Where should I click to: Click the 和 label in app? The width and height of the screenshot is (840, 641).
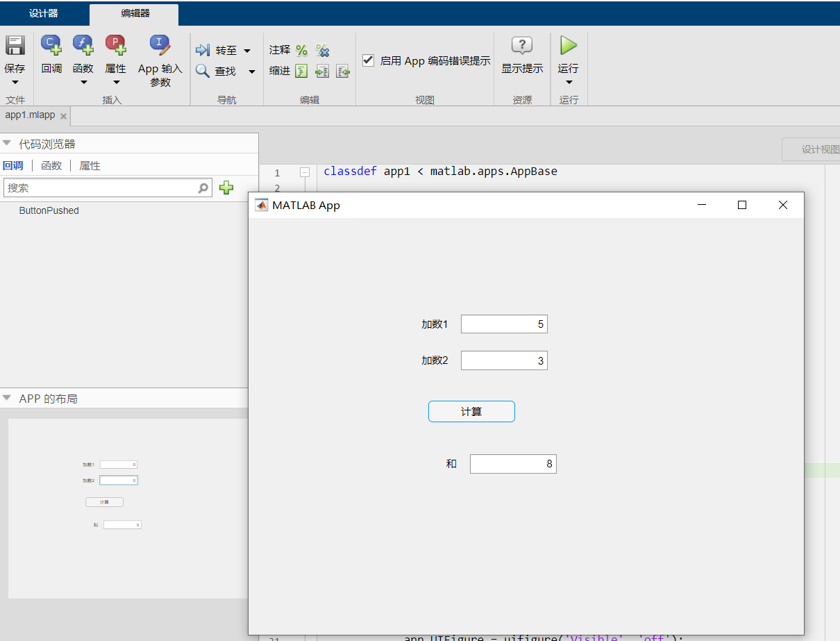click(452, 464)
